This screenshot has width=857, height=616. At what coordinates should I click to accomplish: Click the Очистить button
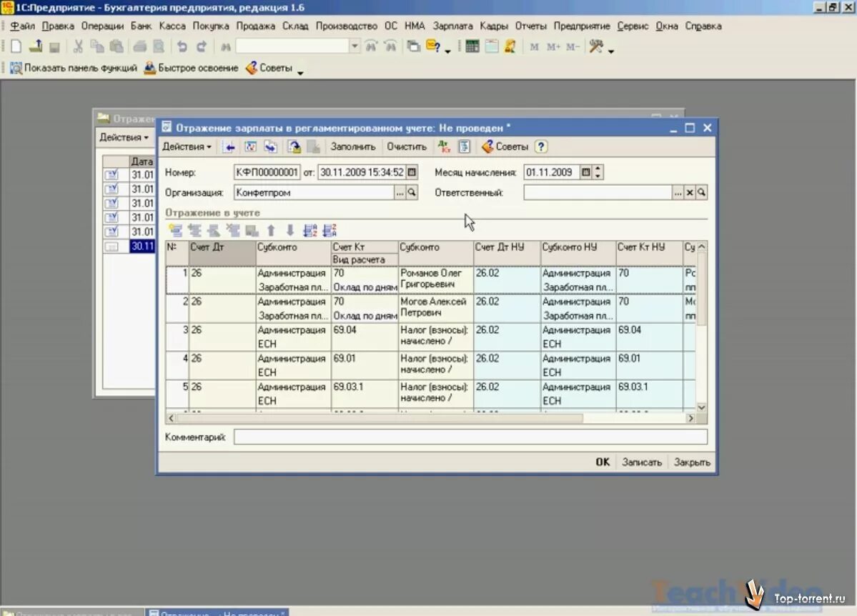tap(407, 147)
